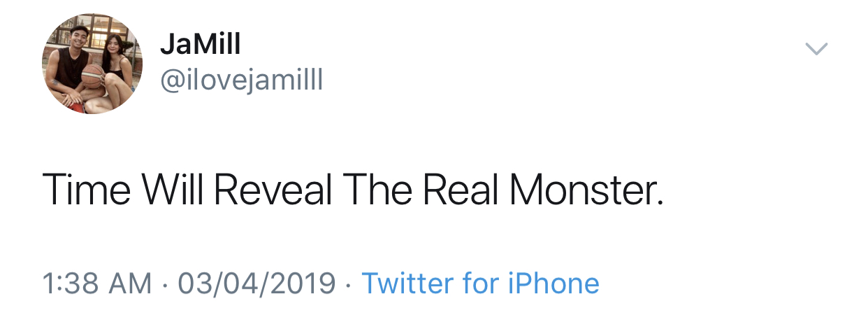Image resolution: width=868 pixels, height=331 pixels.
Task: Click the 03/04/2019 date text
Action: pos(256,283)
